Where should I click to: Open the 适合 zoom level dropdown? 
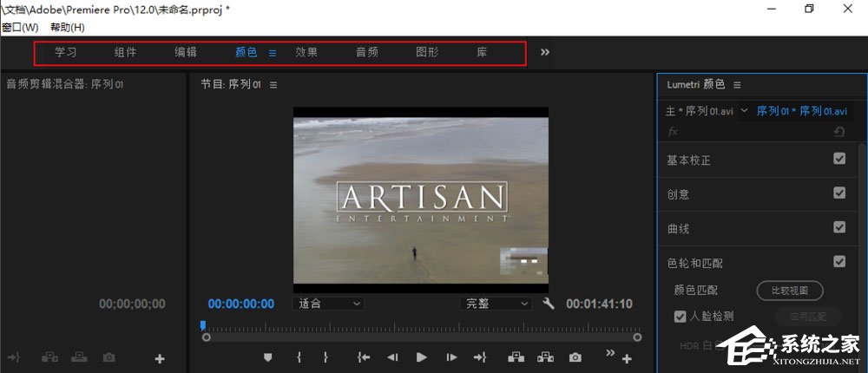pyautogui.click(x=330, y=304)
